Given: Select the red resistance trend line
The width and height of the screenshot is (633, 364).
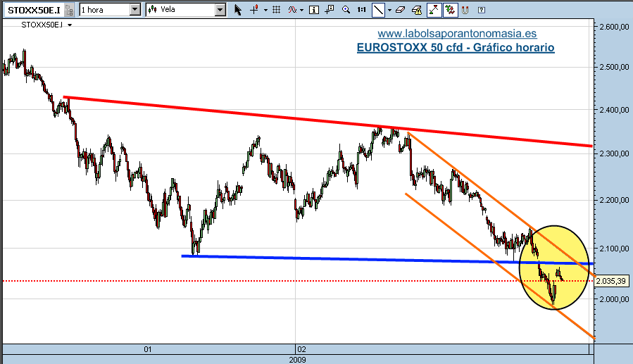Looking at the screenshot, I should pos(327,122).
